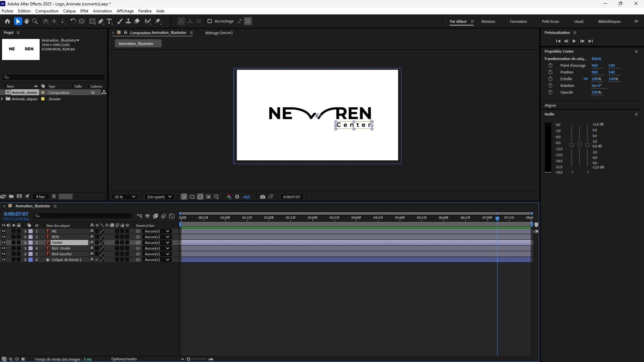The height and width of the screenshot is (362, 644).
Task: Expand the Animati..alques folder in Projet
Action: point(2,99)
